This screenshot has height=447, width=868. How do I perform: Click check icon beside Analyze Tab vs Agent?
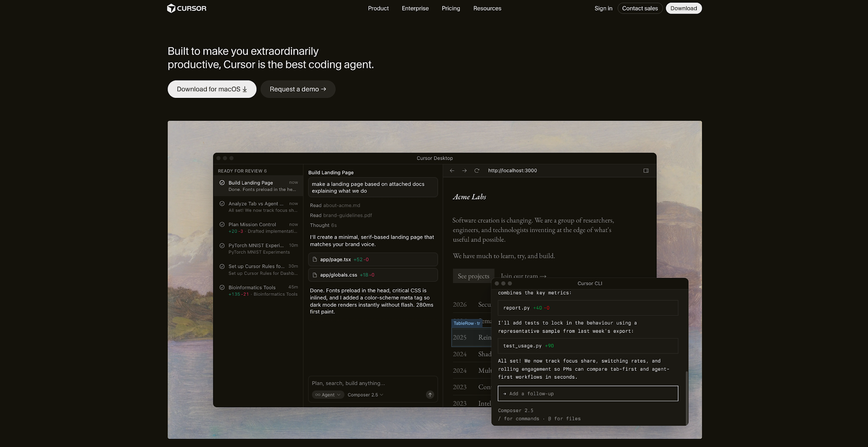click(x=222, y=203)
